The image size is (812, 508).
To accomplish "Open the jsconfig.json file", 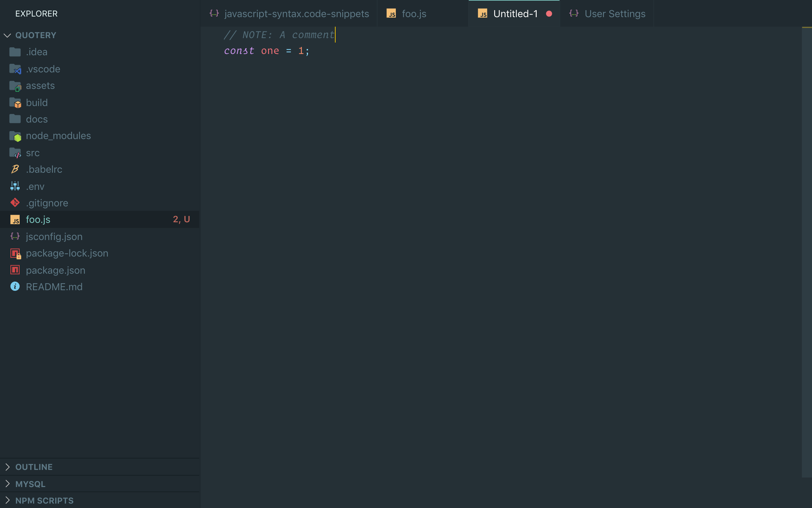I will click(x=100, y=237).
